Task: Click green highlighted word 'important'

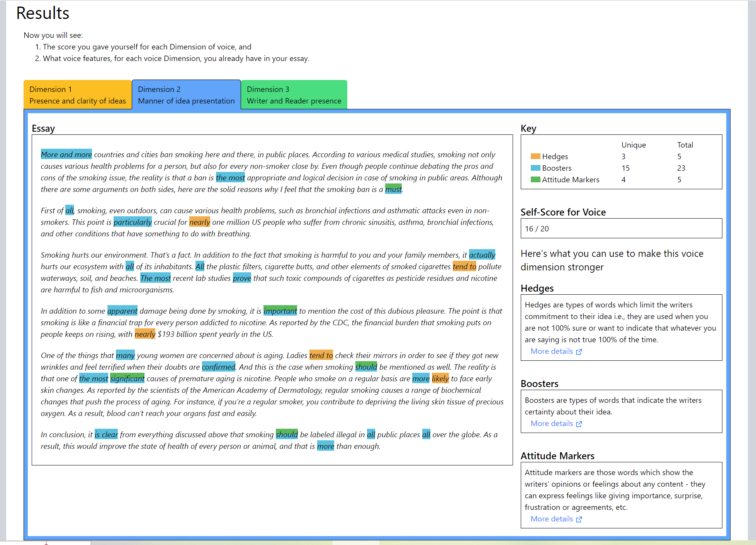Action: (x=280, y=311)
